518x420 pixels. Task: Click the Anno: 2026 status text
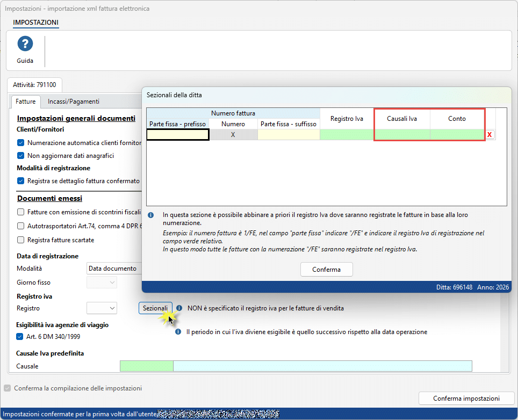coord(493,287)
